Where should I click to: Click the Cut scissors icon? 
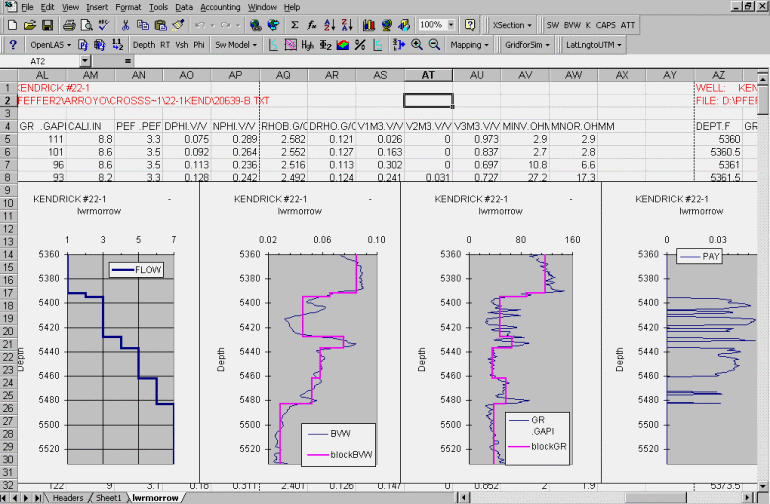pyautogui.click(x=125, y=24)
